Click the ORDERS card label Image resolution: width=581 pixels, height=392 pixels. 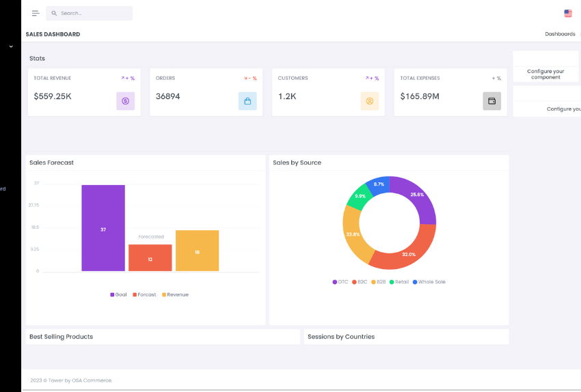click(165, 78)
